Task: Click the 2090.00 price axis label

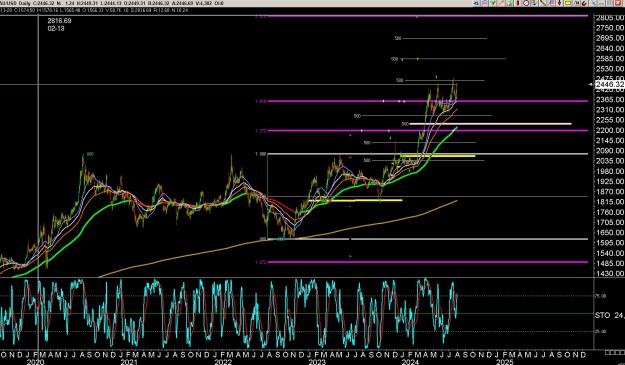Action: [x=609, y=151]
